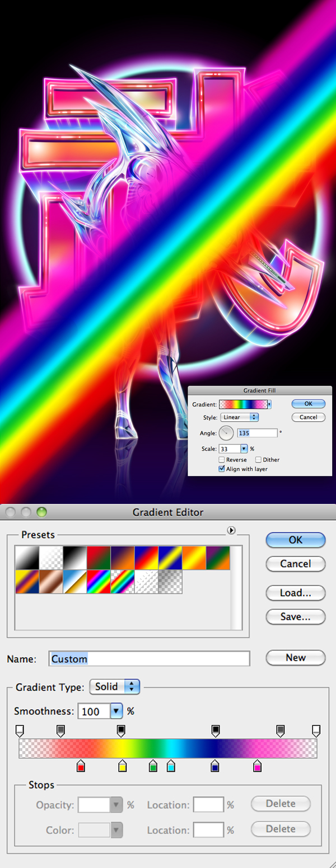This screenshot has width=336, height=868.
Task: Choose the Foreground to Transparent checkered preset
Action: [50, 558]
